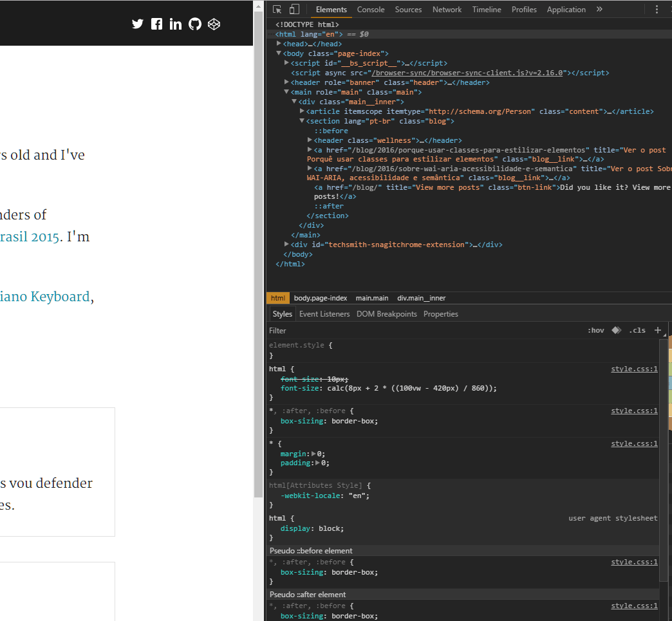Select div.main__inner in the breadcrumb bar
This screenshot has height=621, width=672.
pos(421,297)
